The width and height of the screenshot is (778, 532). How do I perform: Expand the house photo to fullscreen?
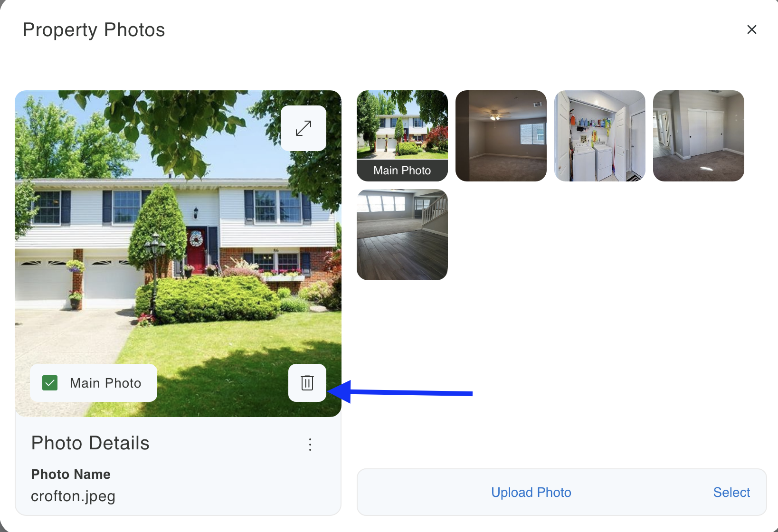pyautogui.click(x=304, y=128)
